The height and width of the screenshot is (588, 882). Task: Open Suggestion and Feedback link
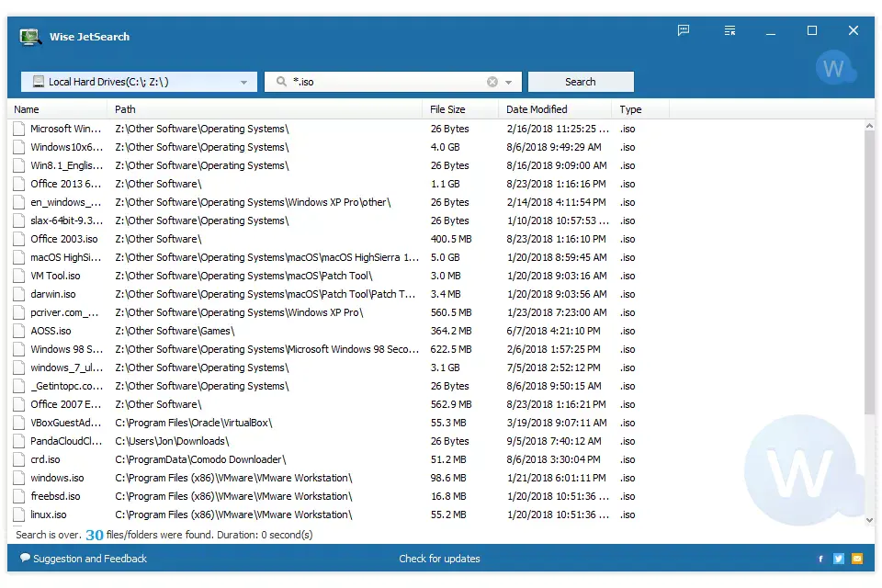(x=90, y=559)
